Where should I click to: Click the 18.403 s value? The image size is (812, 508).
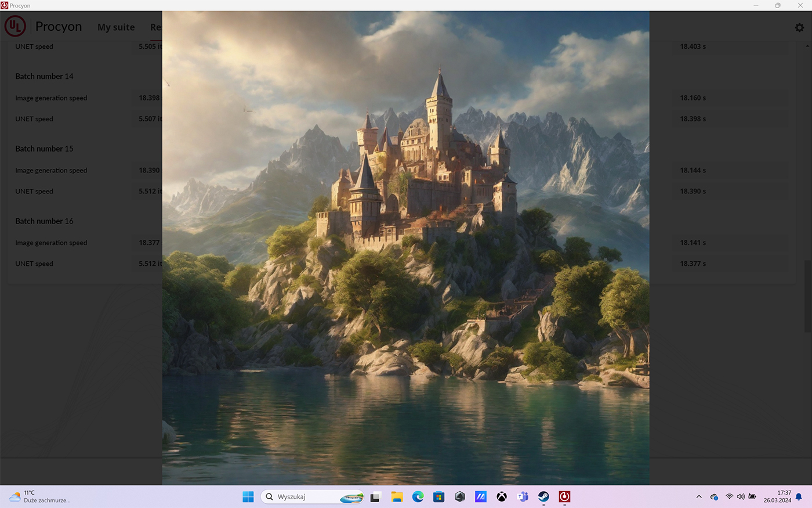(x=693, y=46)
